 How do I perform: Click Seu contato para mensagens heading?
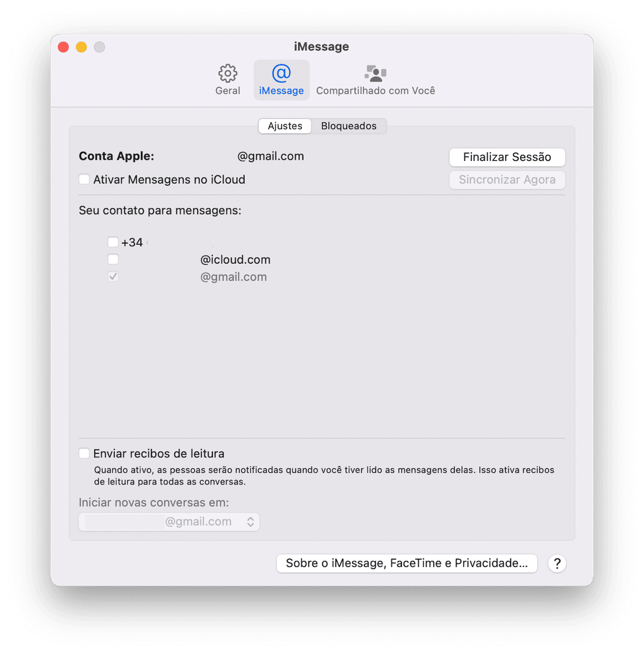tap(160, 210)
